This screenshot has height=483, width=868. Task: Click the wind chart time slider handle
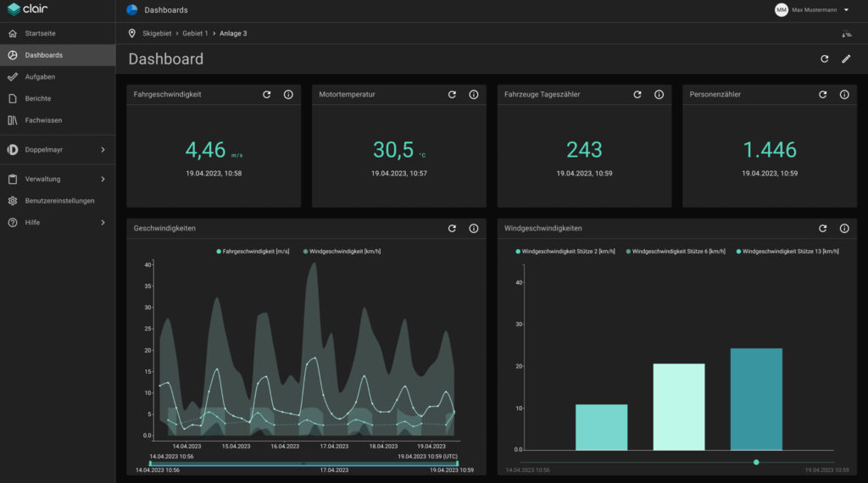click(756, 462)
